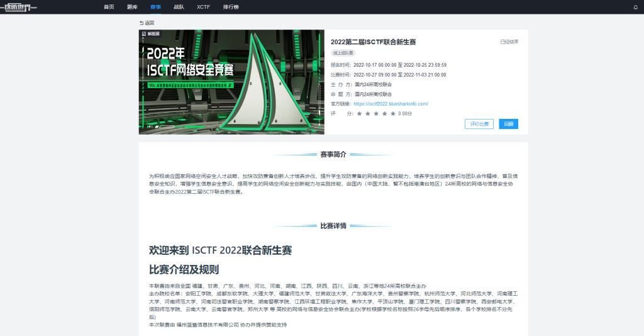Viewport: 644px width, 336px height.
Task: Click the second rating star
Action: click(x=368, y=113)
